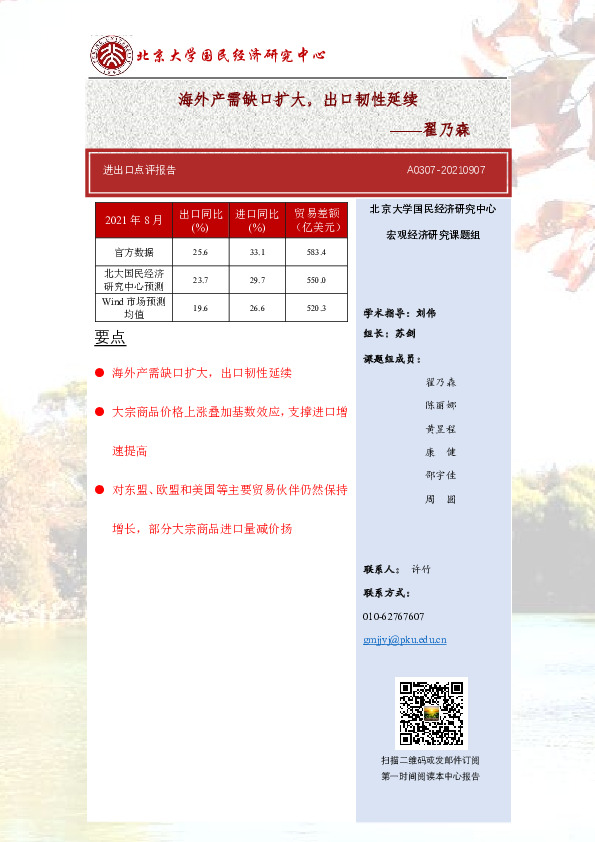595x842 pixels.
Task: Click the author name ——翟乃森 in header
Action: pos(430,129)
